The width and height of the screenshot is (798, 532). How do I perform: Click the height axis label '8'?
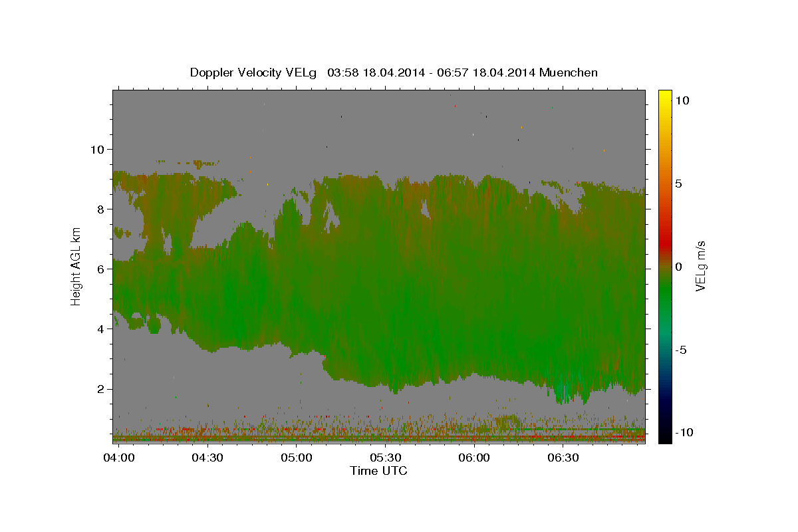pos(100,209)
